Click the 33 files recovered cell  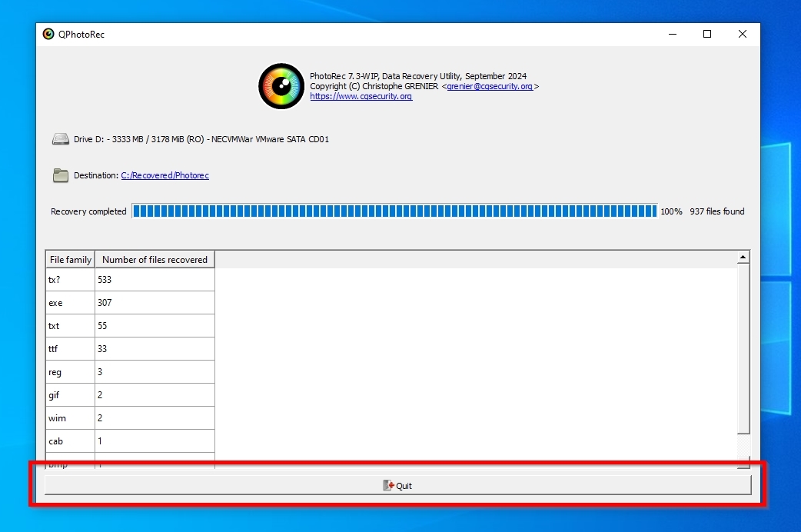point(155,348)
